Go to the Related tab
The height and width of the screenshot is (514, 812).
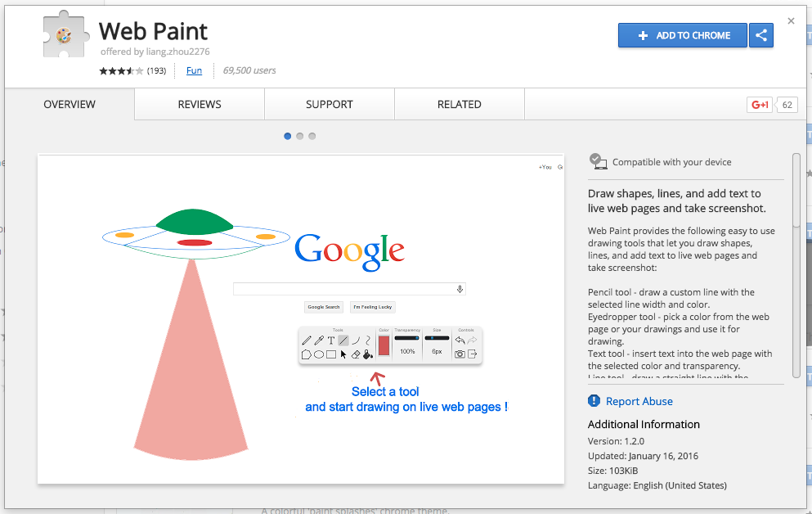click(459, 105)
